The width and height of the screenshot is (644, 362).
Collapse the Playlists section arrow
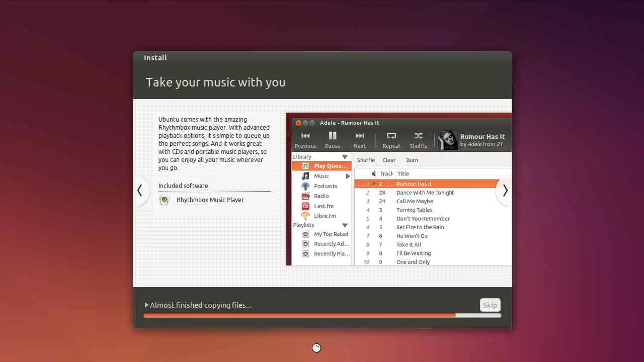tap(345, 225)
